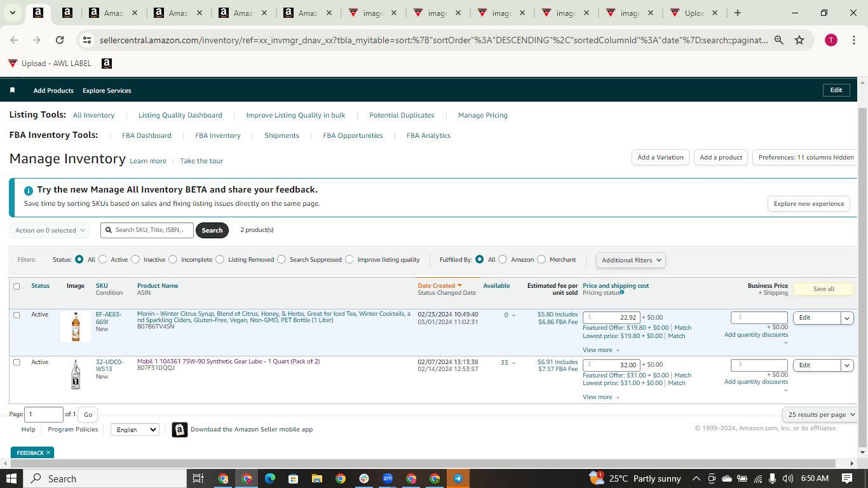
Task: Launch Microsoft Edge from the taskbar
Action: click(x=269, y=478)
